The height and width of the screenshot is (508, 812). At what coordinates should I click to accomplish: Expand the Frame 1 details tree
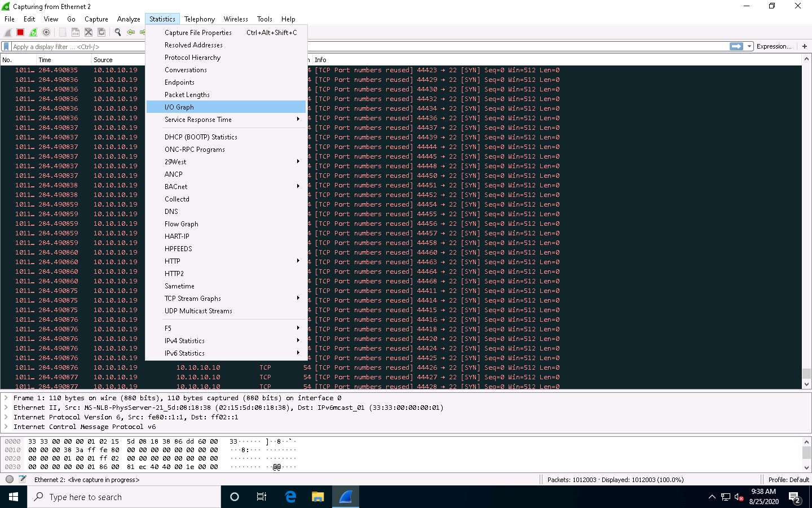[x=6, y=398]
